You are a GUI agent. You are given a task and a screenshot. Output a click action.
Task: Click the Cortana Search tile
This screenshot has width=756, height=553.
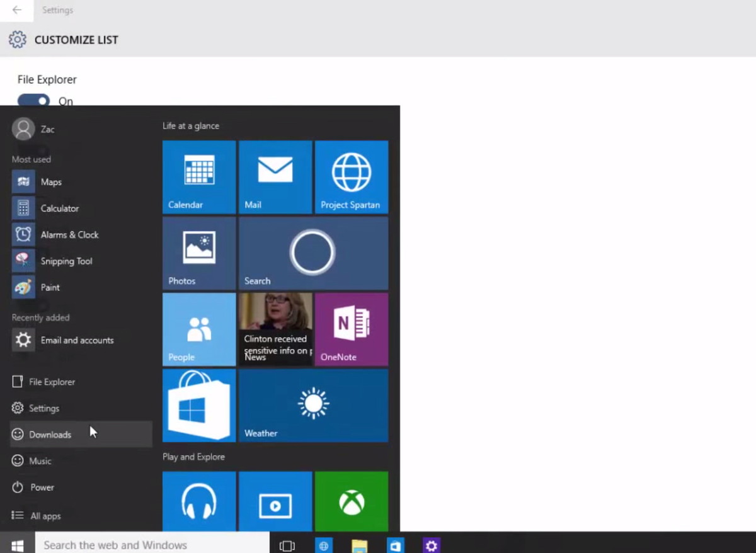pyautogui.click(x=313, y=253)
